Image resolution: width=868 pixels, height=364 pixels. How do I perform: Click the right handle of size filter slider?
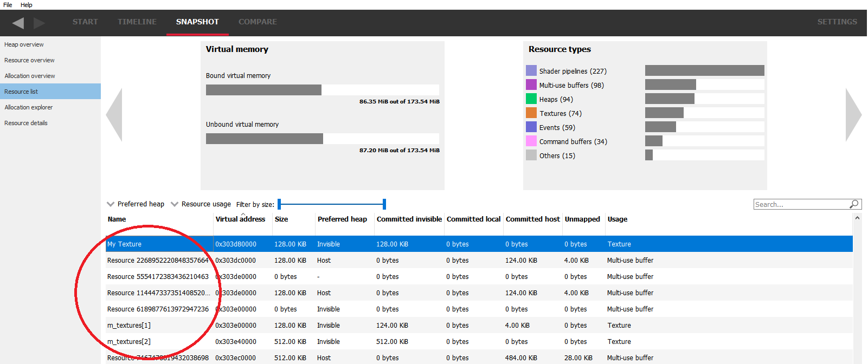(x=384, y=204)
